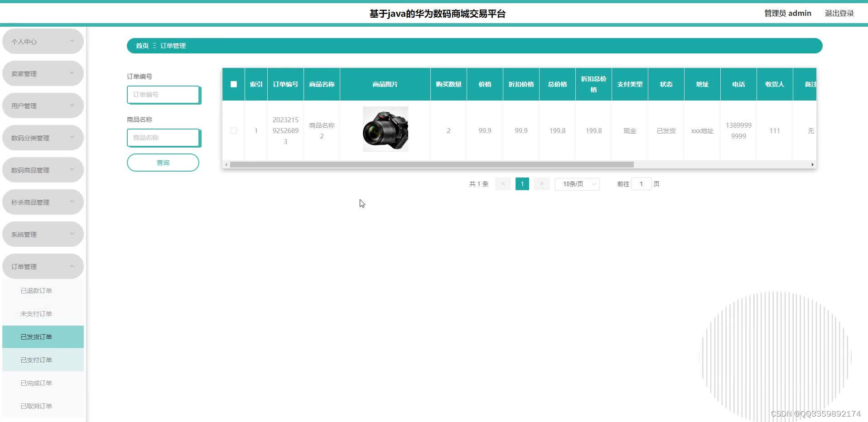Click the 支付类型 column header
This screenshot has width=868, height=422.
[630, 84]
